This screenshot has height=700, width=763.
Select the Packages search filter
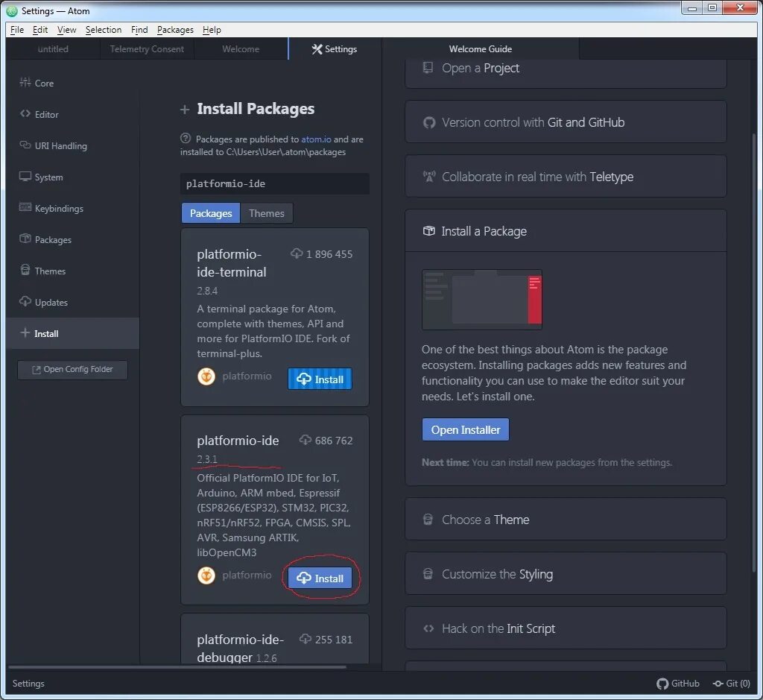[x=211, y=213]
